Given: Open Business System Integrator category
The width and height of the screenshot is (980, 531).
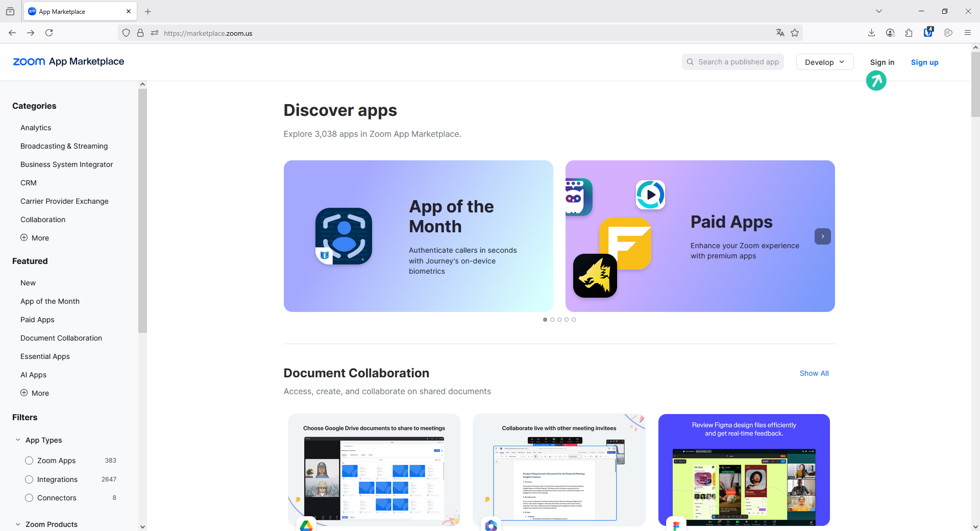Looking at the screenshot, I should click(x=67, y=164).
